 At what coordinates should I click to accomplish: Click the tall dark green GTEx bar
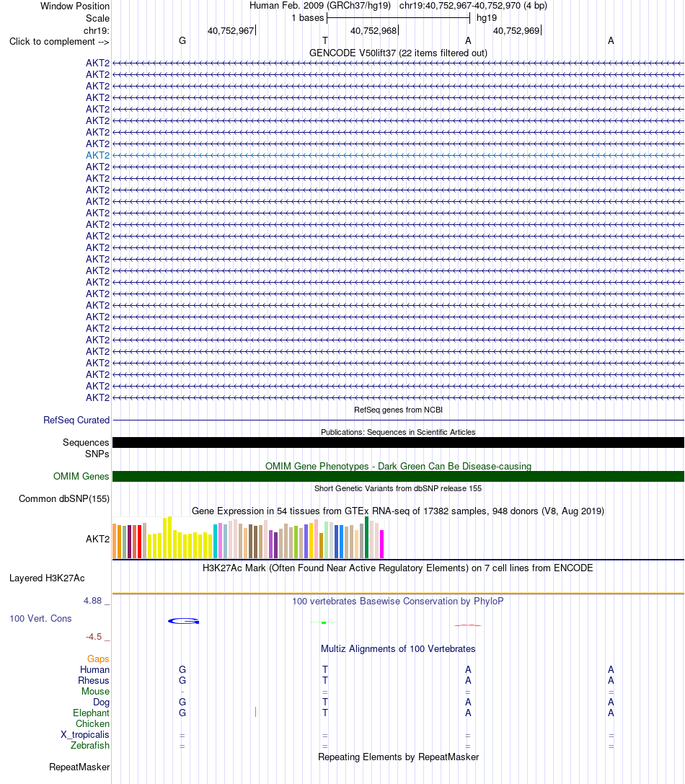tap(366, 537)
